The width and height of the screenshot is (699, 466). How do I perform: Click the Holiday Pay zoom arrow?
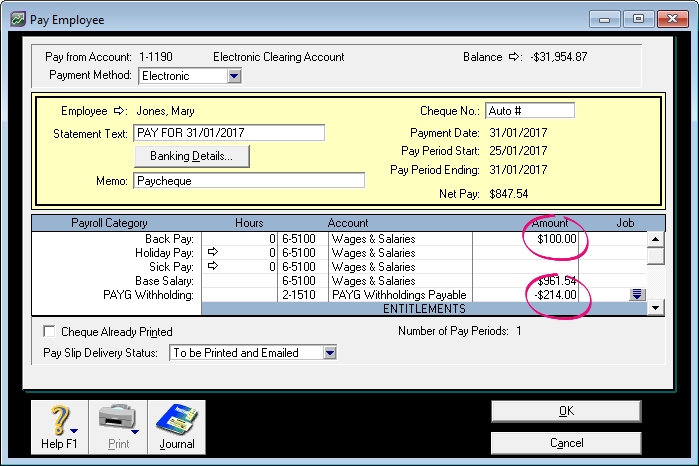[x=212, y=254]
